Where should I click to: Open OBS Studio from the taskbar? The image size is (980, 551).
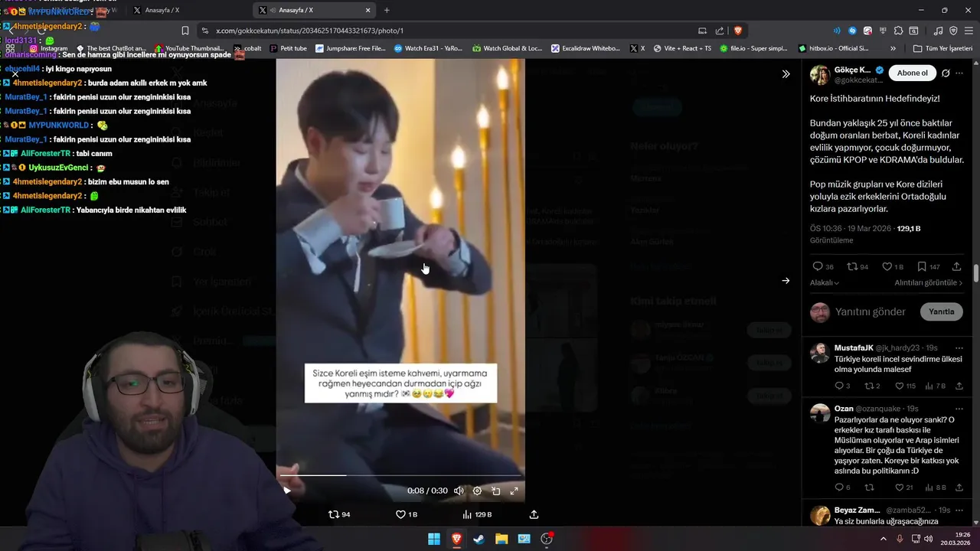pos(547,539)
